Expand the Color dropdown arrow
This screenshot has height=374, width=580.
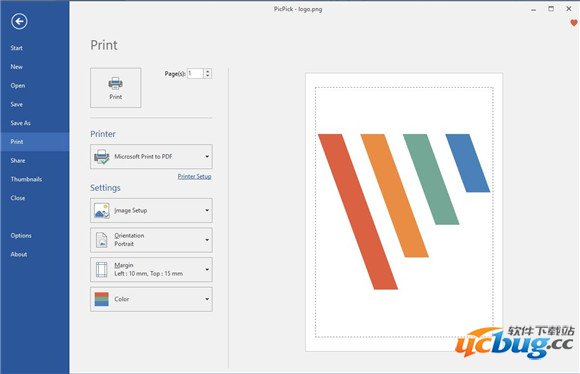click(x=207, y=299)
